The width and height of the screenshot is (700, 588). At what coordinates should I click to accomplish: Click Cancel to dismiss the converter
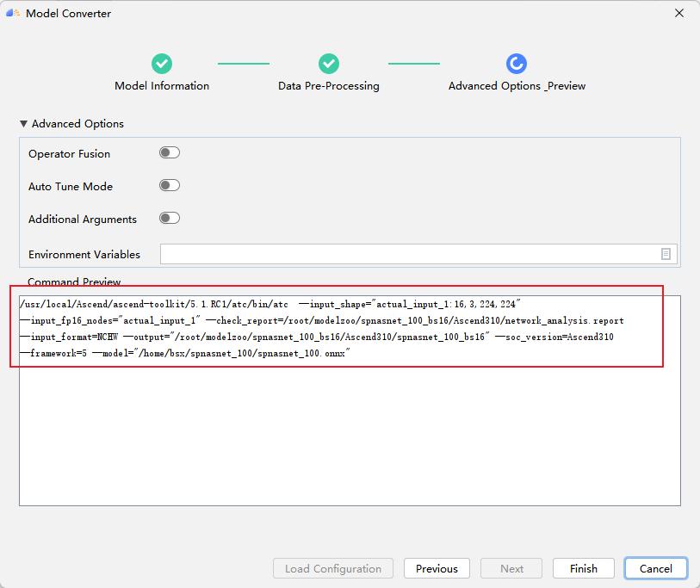655,568
